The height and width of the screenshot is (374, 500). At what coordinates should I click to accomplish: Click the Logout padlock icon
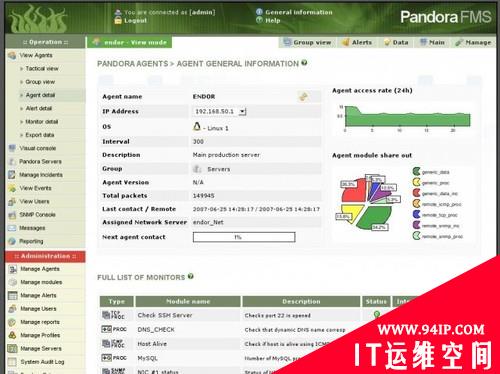coord(118,21)
